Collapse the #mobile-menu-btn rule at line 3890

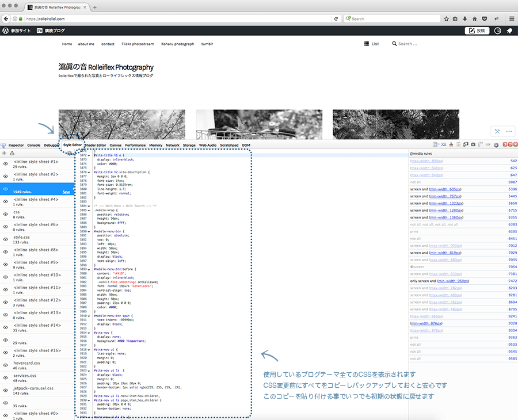(89, 231)
